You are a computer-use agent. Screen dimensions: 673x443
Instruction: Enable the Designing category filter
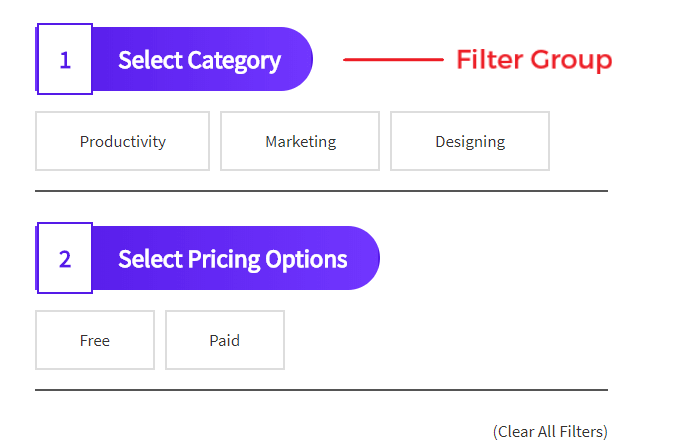pos(470,141)
